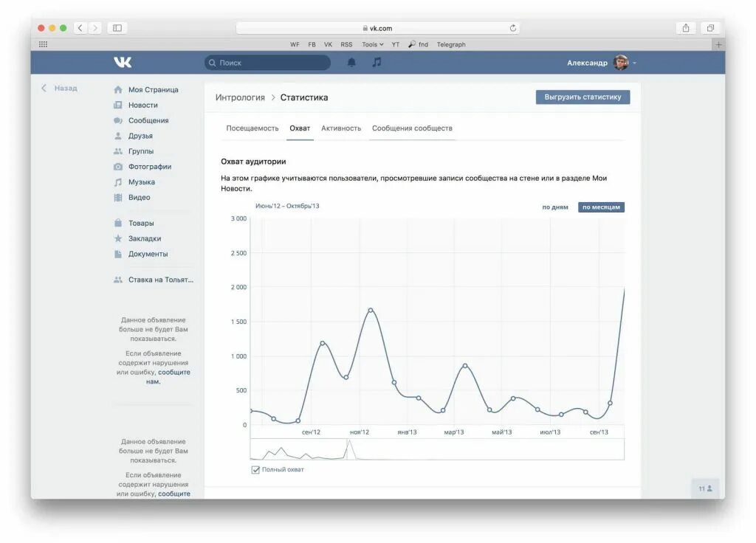Click Александр's profile avatar
This screenshot has height=543, width=756.
pyautogui.click(x=620, y=63)
